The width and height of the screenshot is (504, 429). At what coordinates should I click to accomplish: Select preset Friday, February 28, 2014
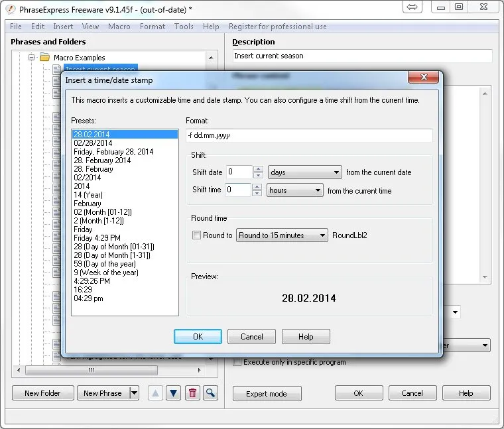click(x=125, y=152)
